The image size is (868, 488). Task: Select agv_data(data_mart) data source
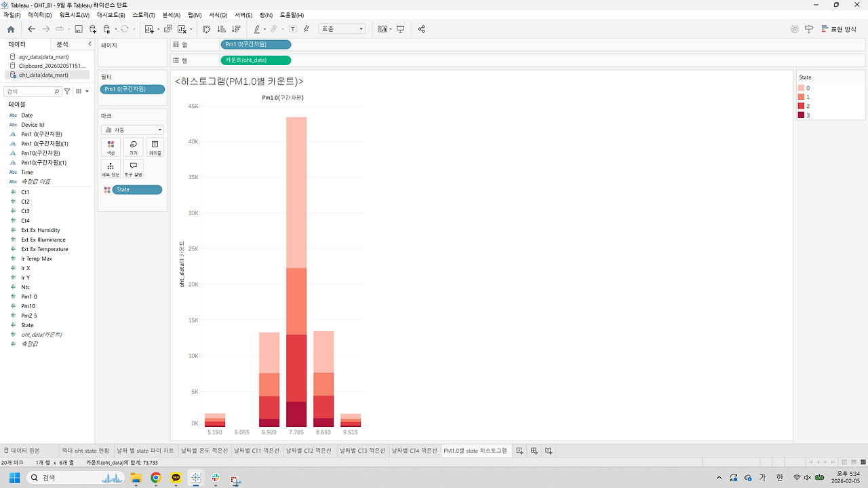43,56
